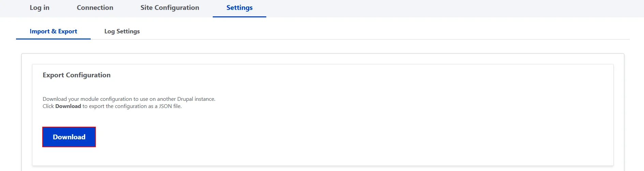Click the blue Download button

pyautogui.click(x=69, y=137)
